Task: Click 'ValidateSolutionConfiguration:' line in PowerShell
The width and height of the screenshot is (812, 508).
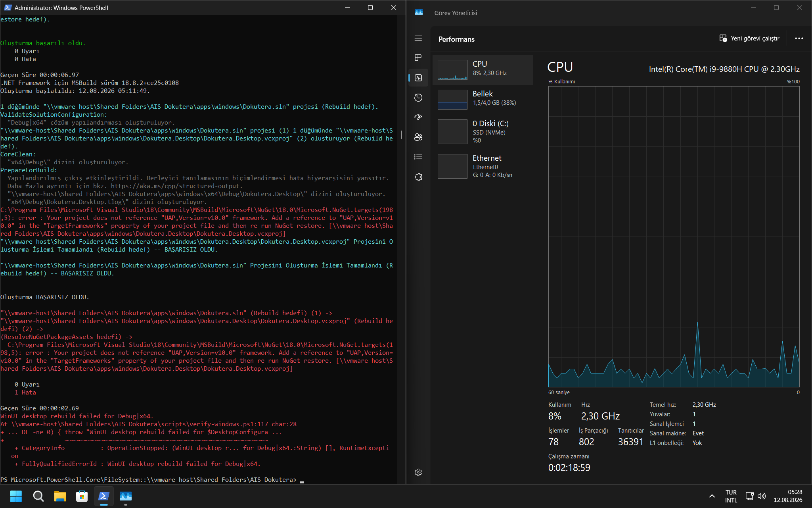Action: [x=54, y=114]
